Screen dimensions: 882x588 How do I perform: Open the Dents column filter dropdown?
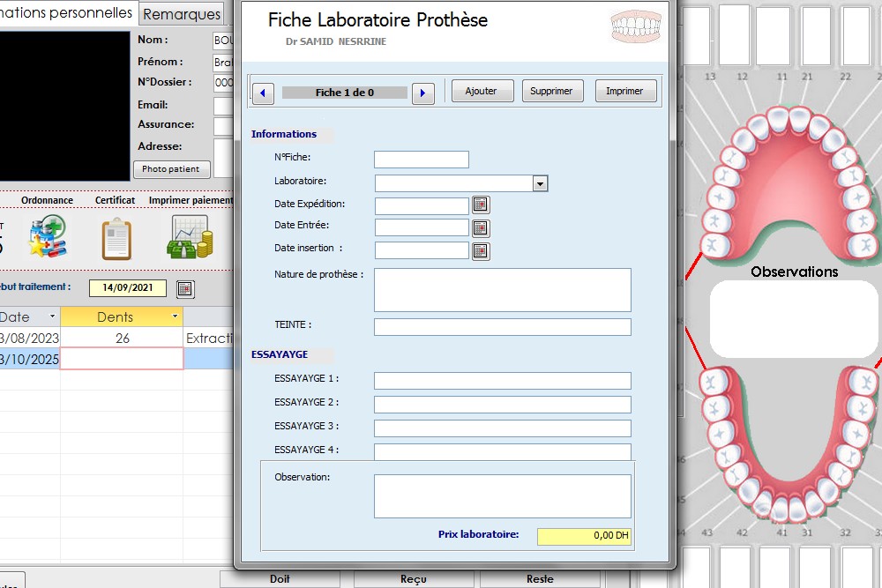tap(176, 316)
